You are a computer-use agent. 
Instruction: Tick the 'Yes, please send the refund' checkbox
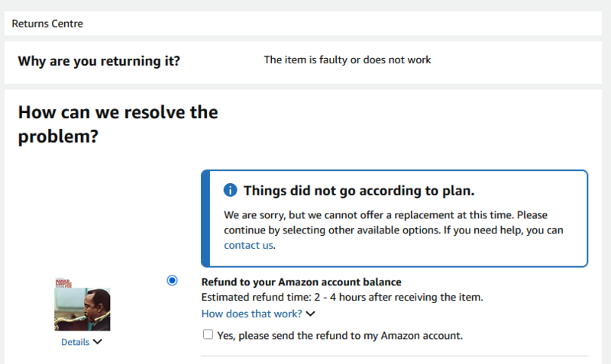coord(209,334)
